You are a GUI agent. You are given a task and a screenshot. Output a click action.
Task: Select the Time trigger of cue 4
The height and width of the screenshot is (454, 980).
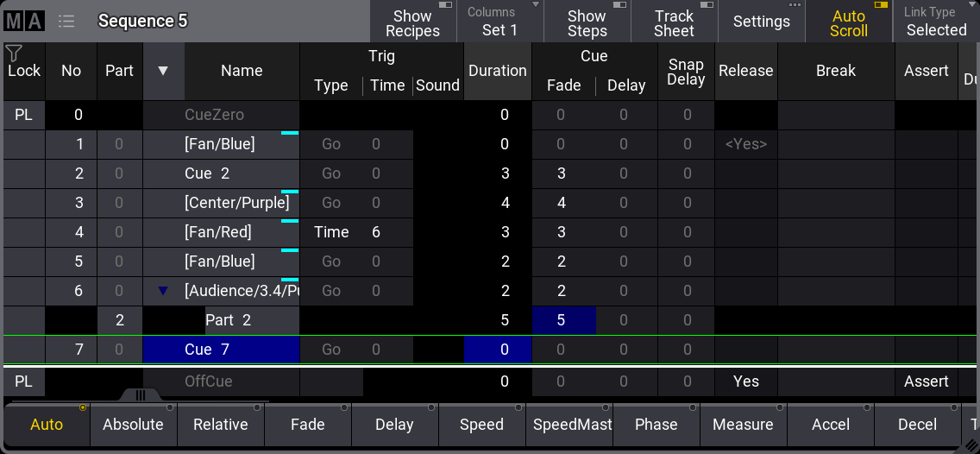click(331, 232)
